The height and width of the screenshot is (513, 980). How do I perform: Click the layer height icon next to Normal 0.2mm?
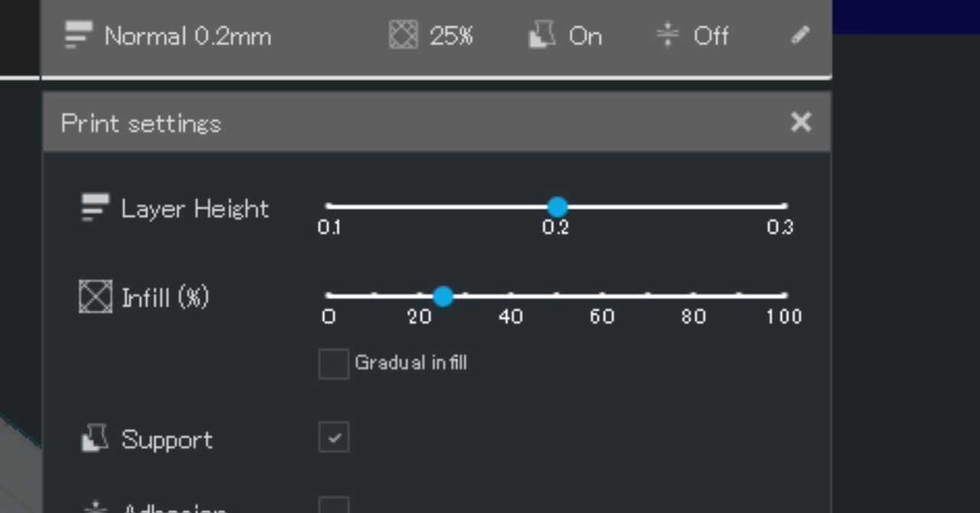click(77, 35)
